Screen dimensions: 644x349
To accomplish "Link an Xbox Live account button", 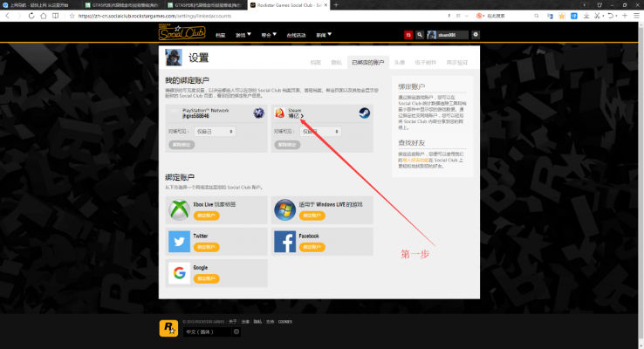I will [x=207, y=216].
